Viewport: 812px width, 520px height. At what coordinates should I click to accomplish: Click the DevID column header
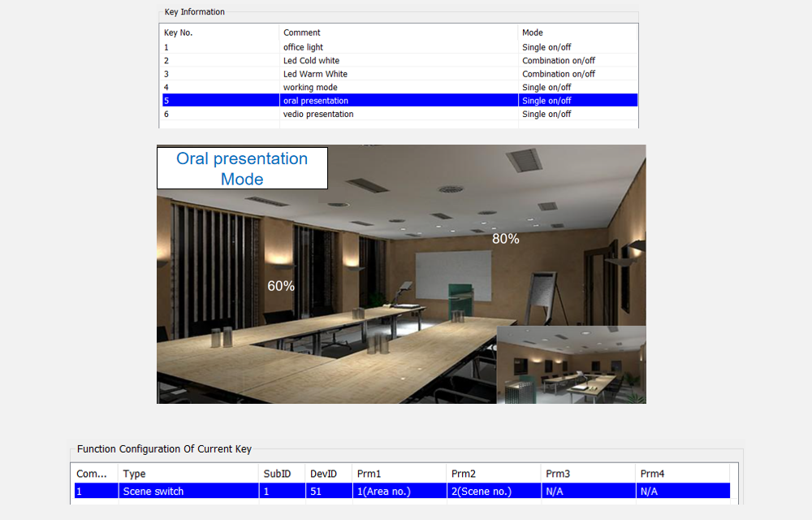coord(328,474)
